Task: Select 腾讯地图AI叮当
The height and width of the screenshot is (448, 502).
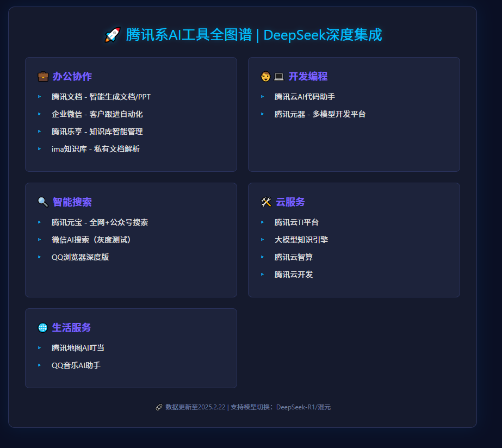Action: 78,348
